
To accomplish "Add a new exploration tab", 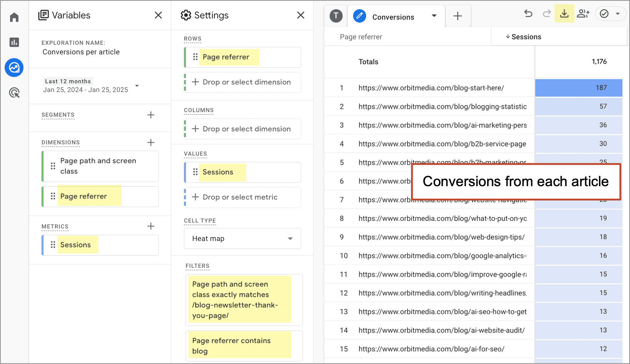I will (x=458, y=16).
